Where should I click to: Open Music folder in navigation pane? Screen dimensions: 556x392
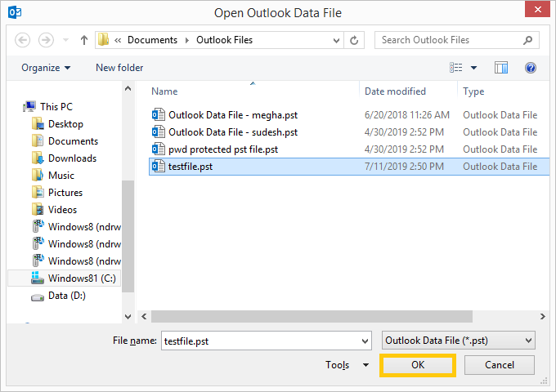click(61, 176)
